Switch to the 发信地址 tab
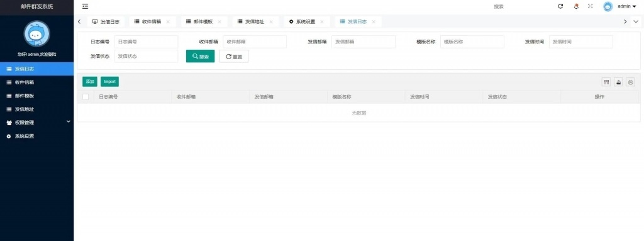 [x=255, y=22]
